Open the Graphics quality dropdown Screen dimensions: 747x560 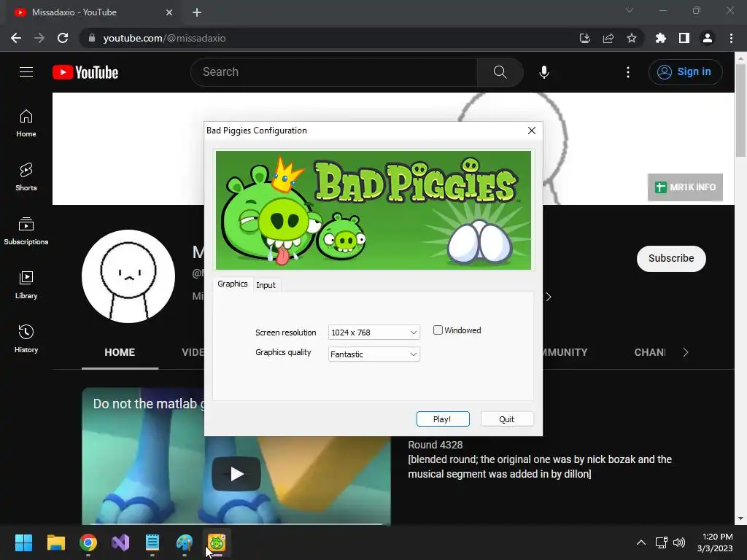click(x=373, y=354)
